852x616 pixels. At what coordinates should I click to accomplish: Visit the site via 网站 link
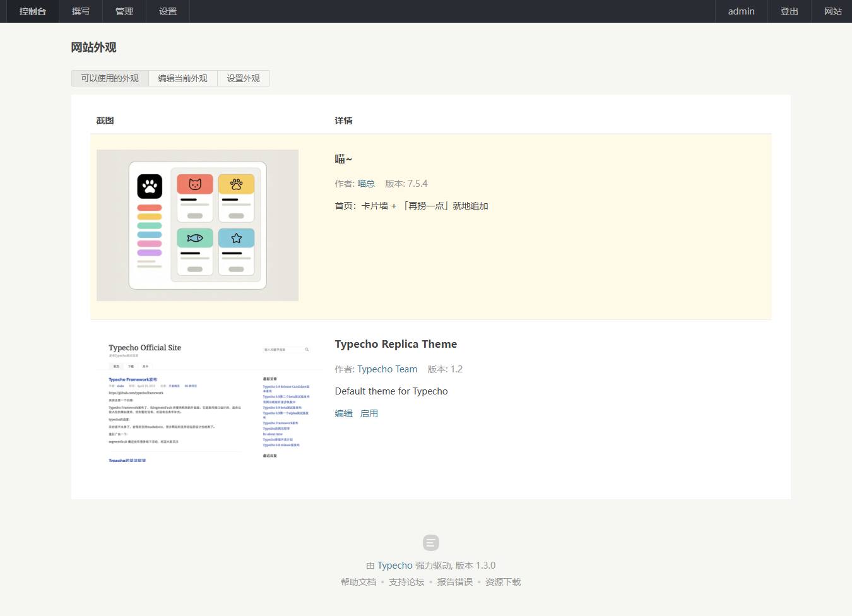[x=832, y=11]
